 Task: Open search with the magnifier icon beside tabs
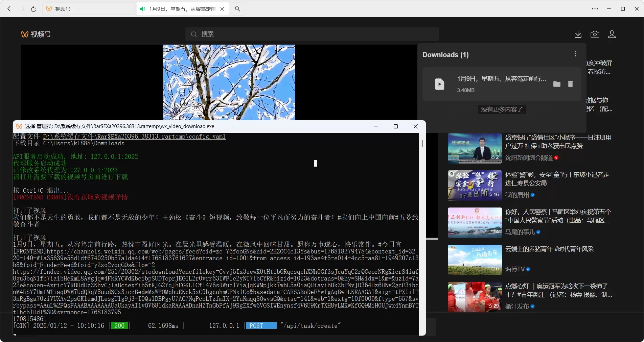237,9
